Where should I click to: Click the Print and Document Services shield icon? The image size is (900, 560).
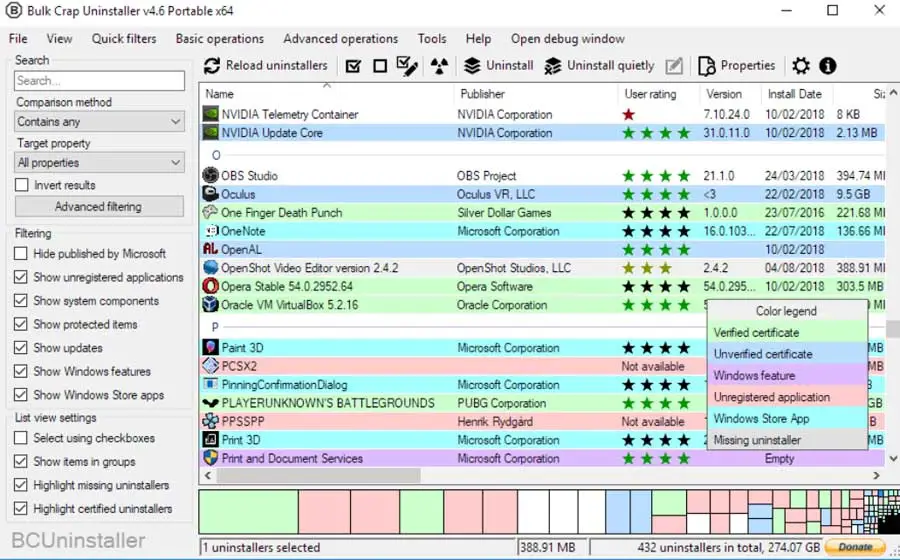(211, 458)
